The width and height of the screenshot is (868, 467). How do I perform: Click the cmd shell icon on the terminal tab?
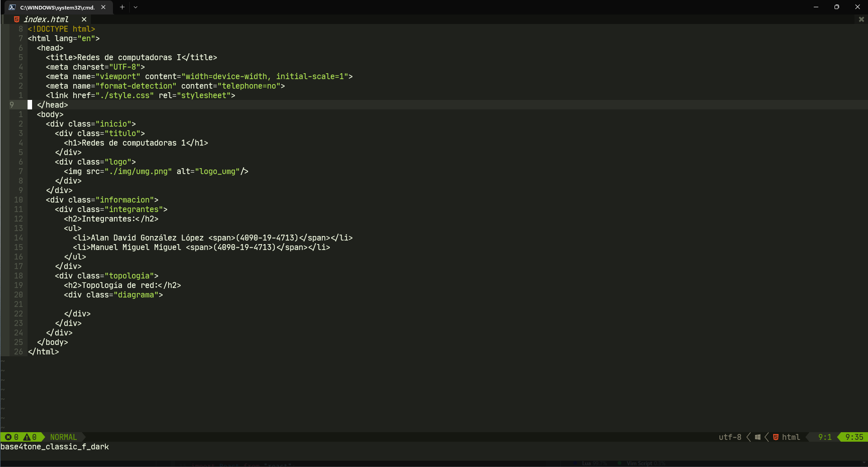pyautogui.click(x=12, y=7)
